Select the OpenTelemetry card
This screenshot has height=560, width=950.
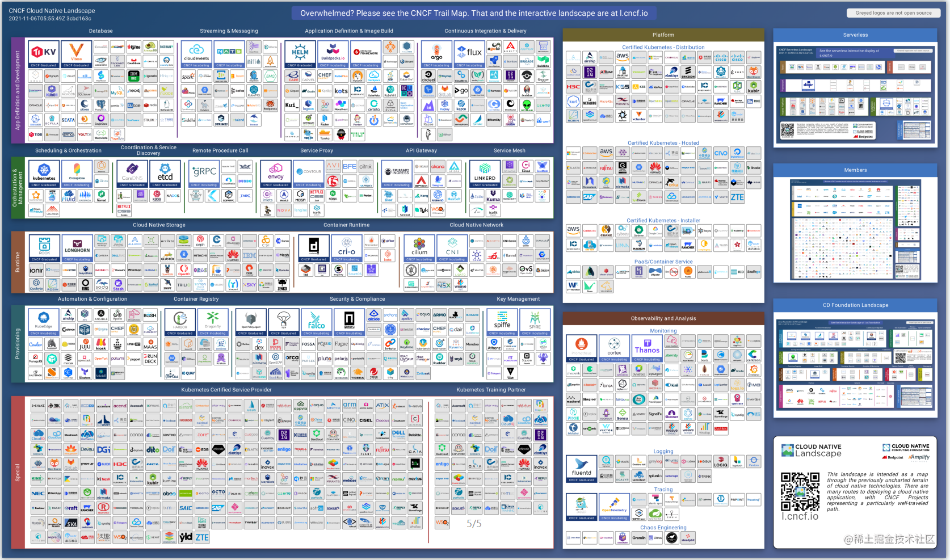click(615, 507)
